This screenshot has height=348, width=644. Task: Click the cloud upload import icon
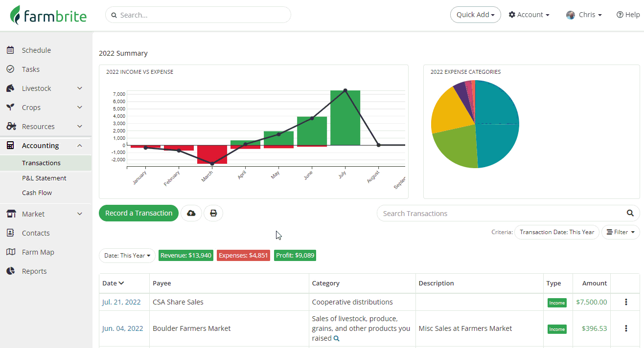[x=191, y=213]
